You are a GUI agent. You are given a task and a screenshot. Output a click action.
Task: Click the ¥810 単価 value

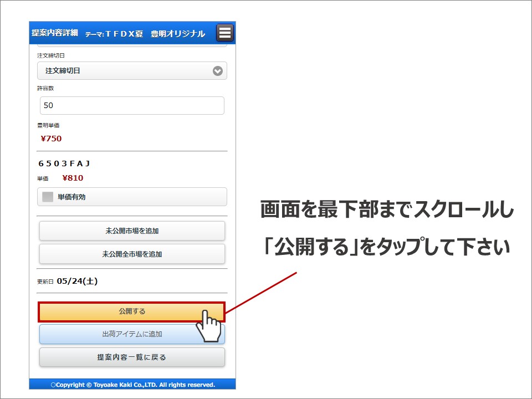click(x=73, y=178)
